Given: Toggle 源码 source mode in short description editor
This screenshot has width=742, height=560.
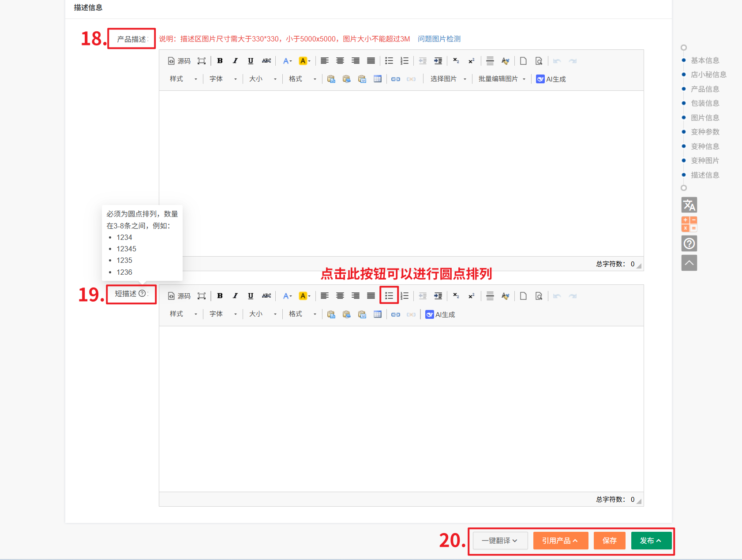Looking at the screenshot, I should click(180, 296).
